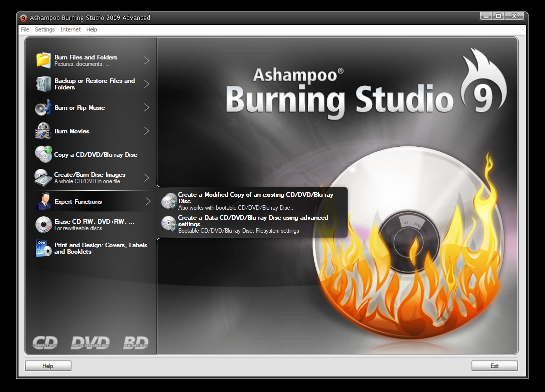The image size is (545, 392).
Task: Expand the Burn or Rip Music arrow
Action: click(x=147, y=107)
